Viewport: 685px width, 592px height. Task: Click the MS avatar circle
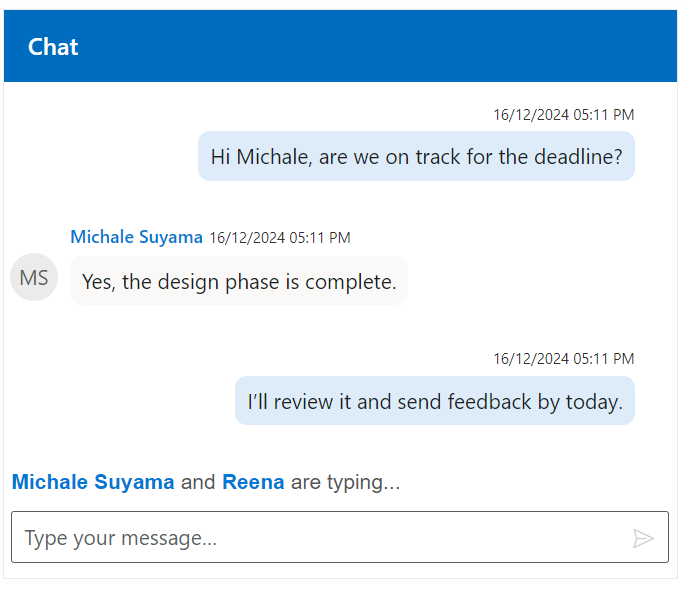[34, 278]
